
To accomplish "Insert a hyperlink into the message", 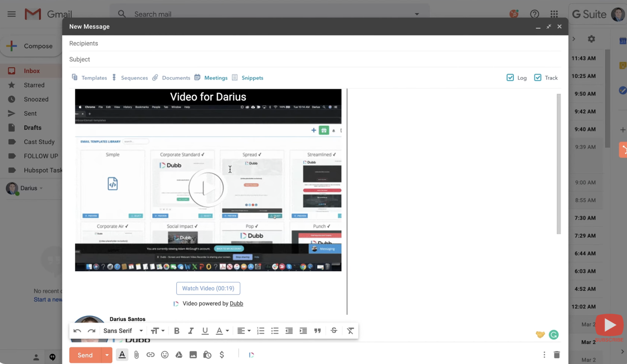I will [151, 355].
